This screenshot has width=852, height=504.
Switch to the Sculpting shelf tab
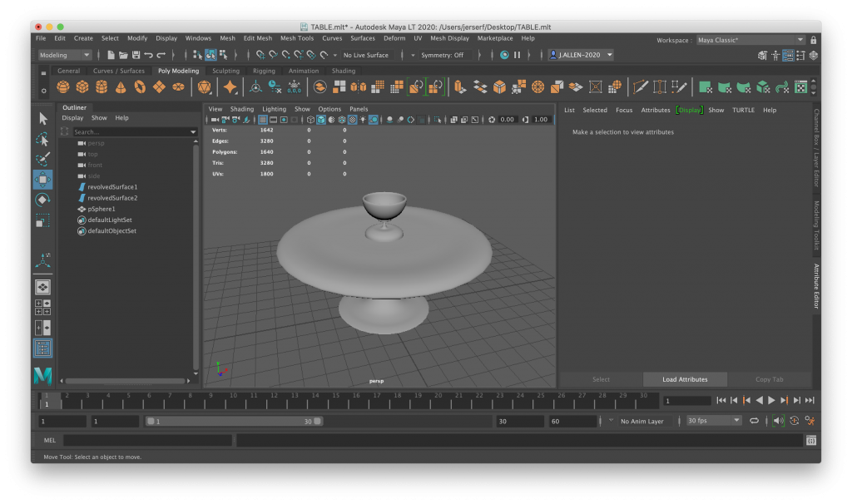click(225, 71)
